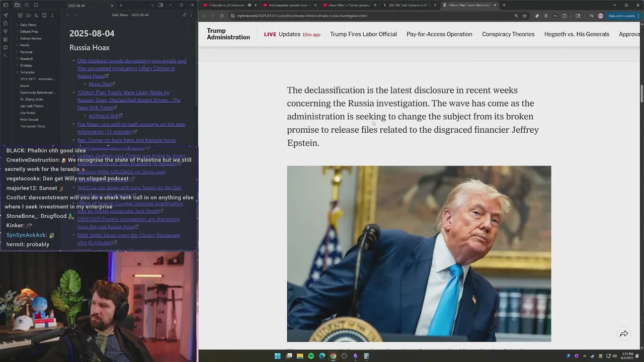Image resolution: width=644 pixels, height=362 pixels.
Task: Open Obsidian from the taskbar
Action: pos(355,356)
